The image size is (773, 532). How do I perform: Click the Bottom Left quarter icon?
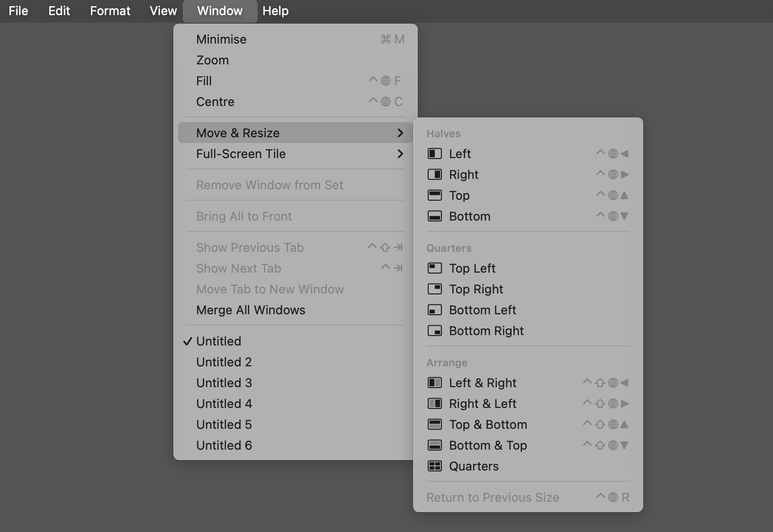[x=434, y=310]
